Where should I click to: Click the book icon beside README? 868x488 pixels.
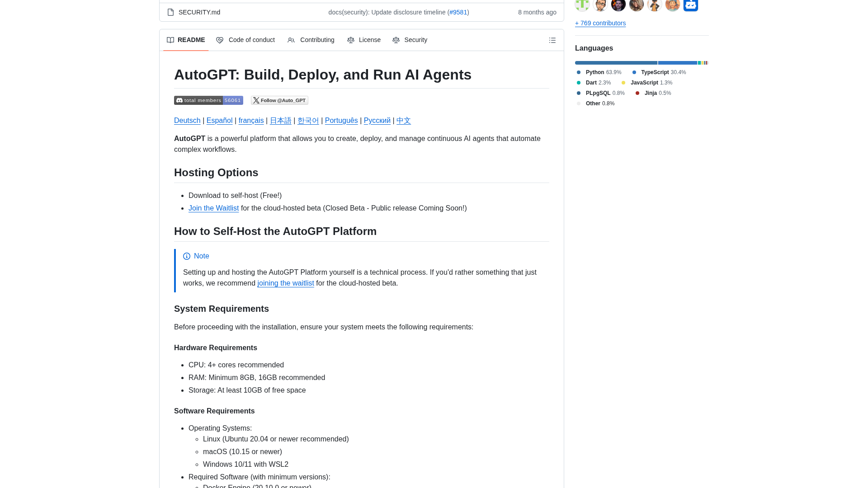point(171,40)
